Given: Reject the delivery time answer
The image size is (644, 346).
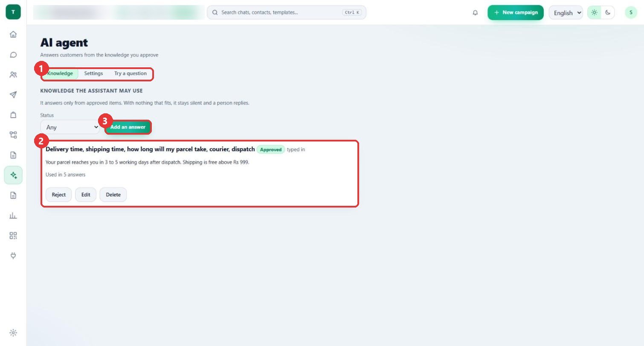Looking at the screenshot, I should click(59, 194).
